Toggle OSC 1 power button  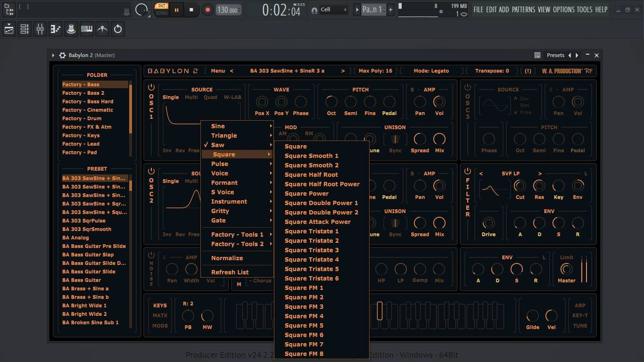[x=151, y=87]
